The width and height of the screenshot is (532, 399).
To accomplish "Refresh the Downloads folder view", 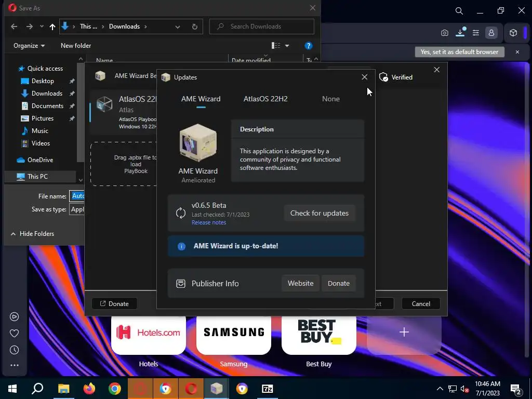I will [195, 27].
